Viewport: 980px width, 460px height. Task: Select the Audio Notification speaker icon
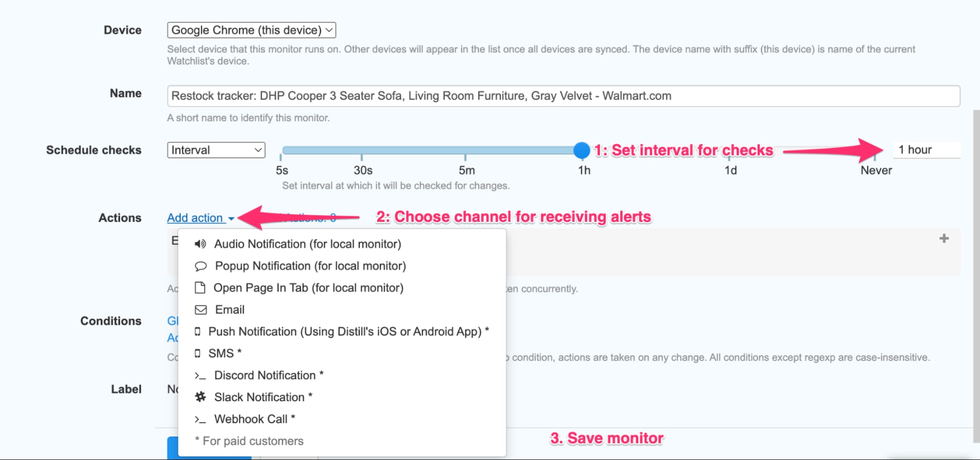click(x=200, y=244)
